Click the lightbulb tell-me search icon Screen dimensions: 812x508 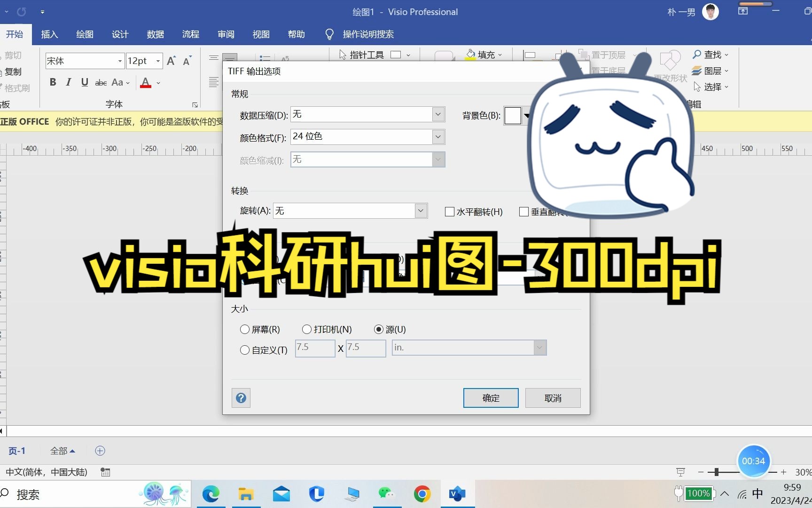(329, 34)
